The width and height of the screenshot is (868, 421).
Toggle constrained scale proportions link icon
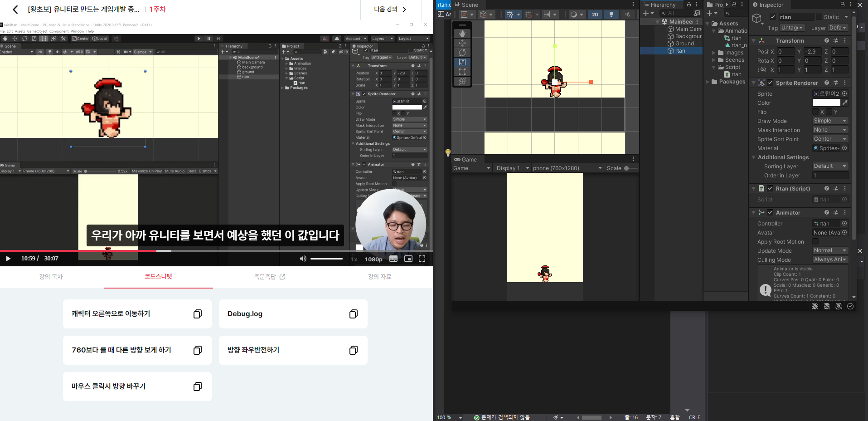tap(763, 70)
